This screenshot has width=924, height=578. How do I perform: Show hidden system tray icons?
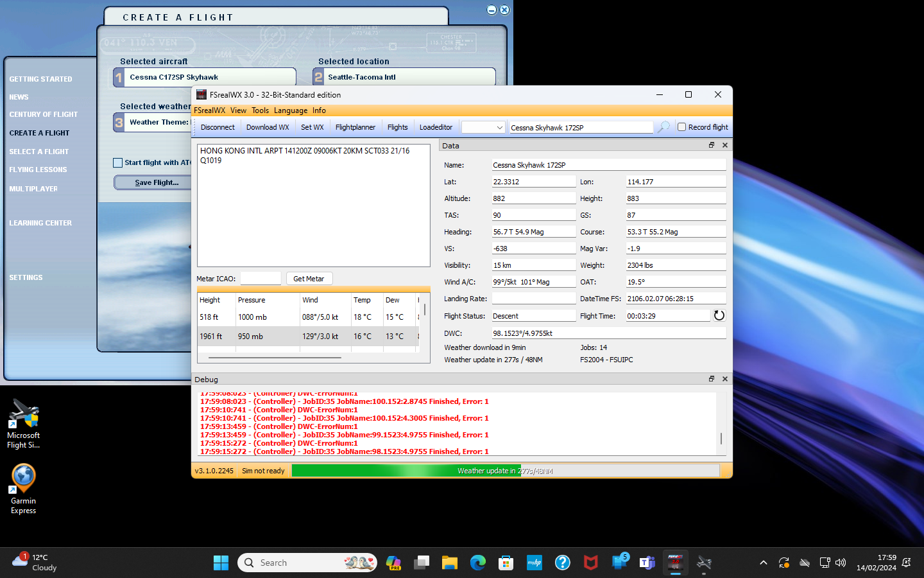[x=764, y=563]
